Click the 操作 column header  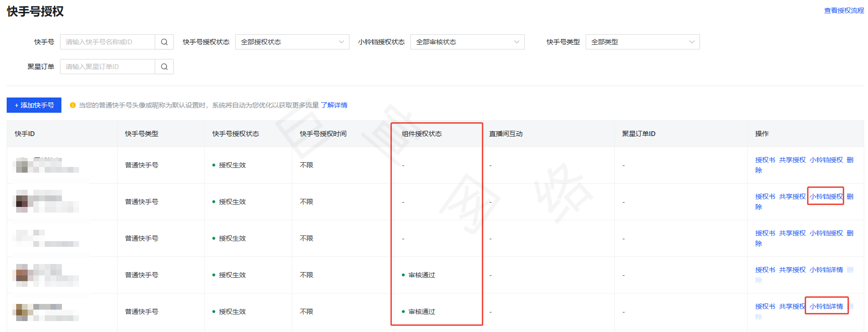pos(762,134)
